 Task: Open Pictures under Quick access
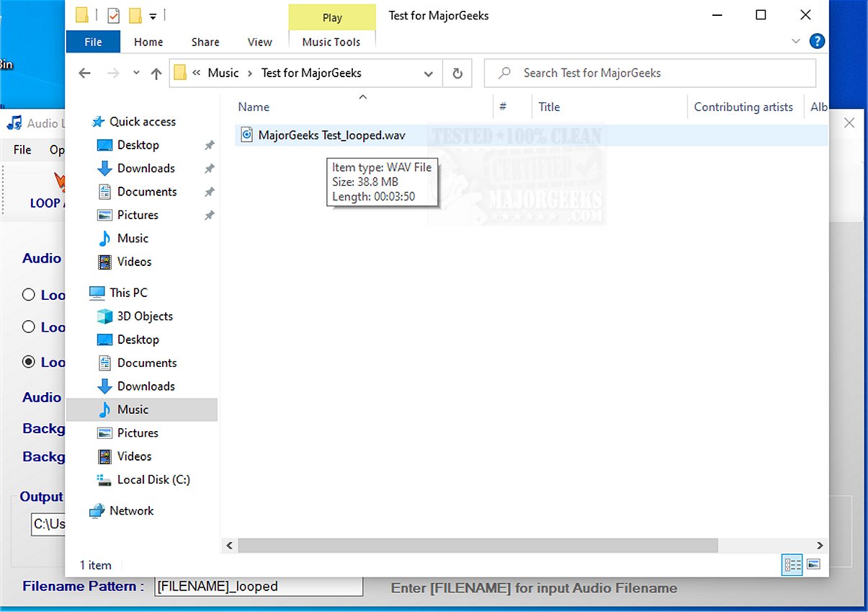point(138,215)
